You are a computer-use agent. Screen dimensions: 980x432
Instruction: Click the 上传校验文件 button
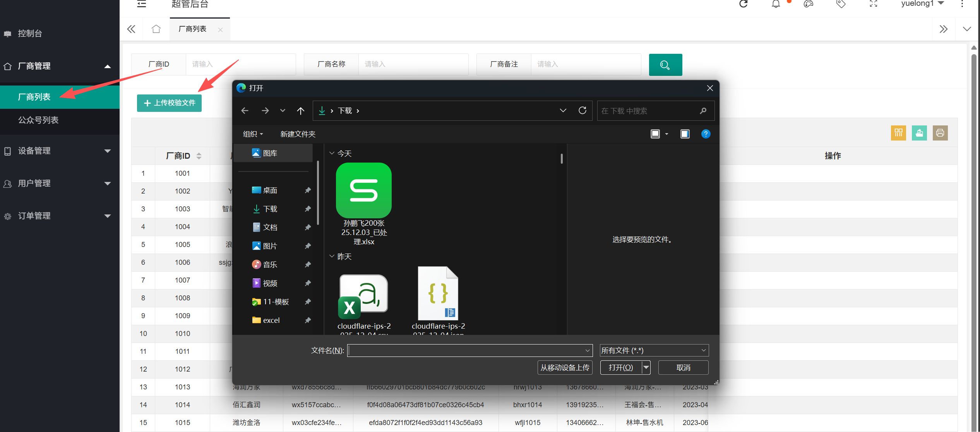(170, 103)
